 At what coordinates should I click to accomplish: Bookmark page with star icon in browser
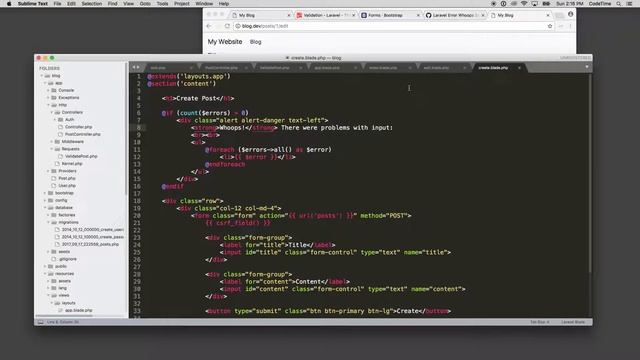point(550,26)
